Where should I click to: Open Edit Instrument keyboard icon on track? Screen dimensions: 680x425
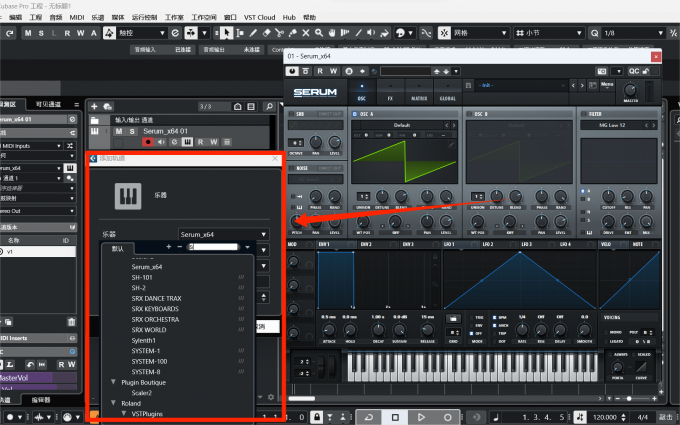pyautogui.click(x=187, y=142)
